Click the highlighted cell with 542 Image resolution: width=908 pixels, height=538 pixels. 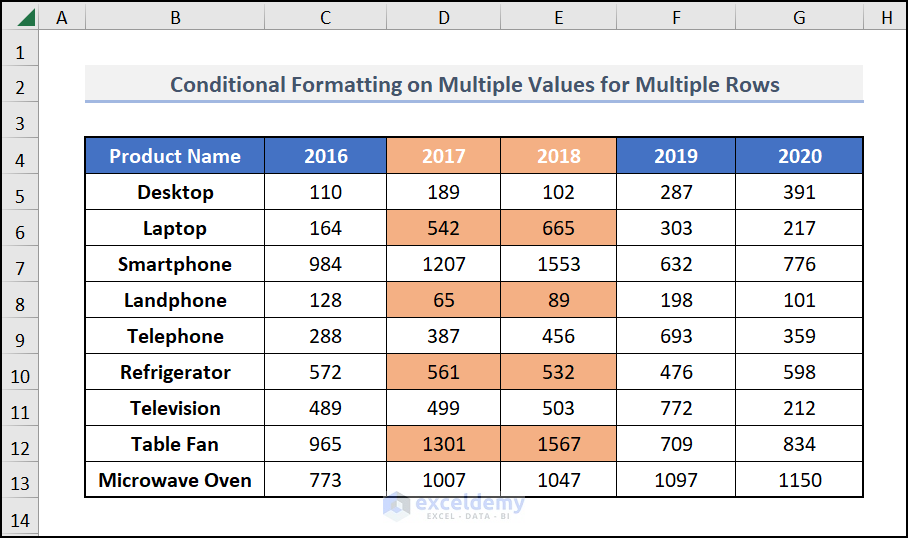[443, 228]
